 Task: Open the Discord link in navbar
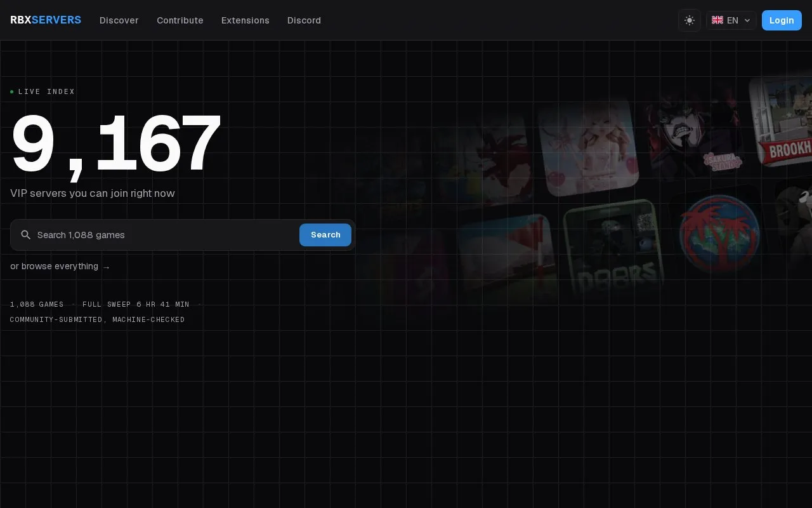304,20
